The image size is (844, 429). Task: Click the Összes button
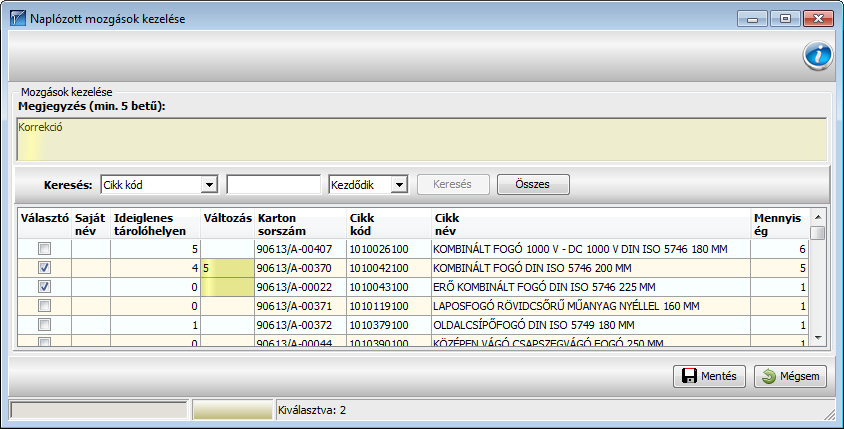533,184
